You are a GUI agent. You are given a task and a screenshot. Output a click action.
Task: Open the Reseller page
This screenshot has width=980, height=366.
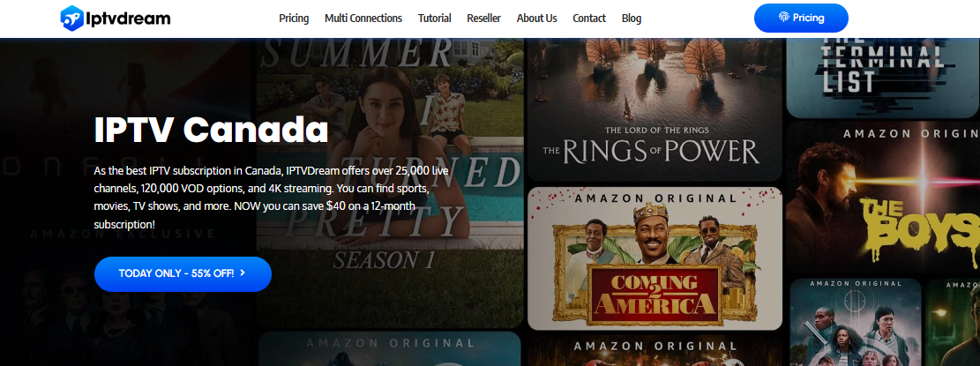point(483,19)
